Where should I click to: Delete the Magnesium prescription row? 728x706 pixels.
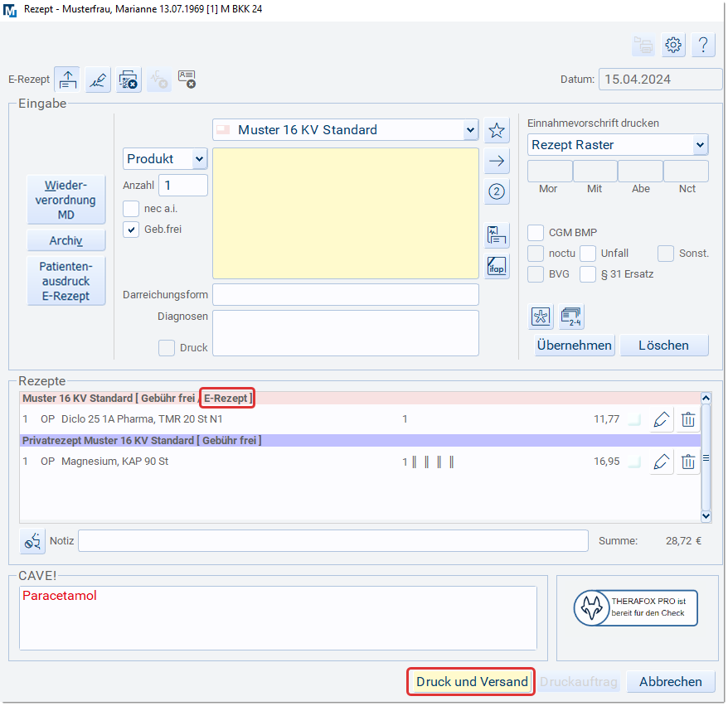688,462
